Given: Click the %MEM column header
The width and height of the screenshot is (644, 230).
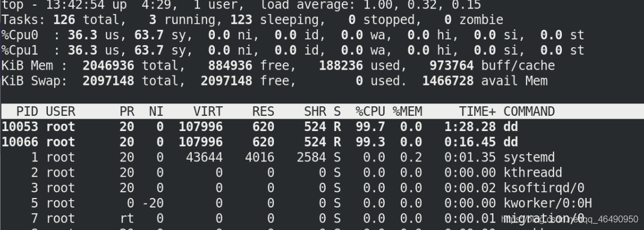Looking at the screenshot, I should click(x=407, y=111).
